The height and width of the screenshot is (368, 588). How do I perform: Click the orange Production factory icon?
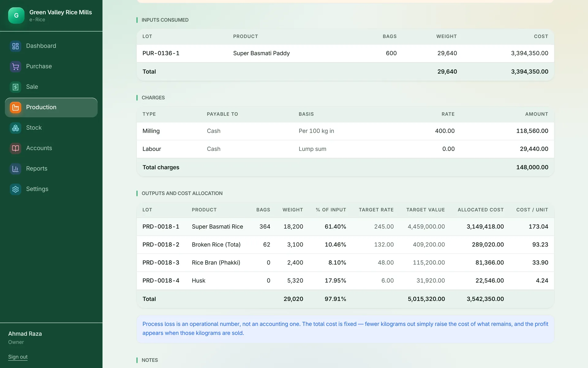click(15, 107)
